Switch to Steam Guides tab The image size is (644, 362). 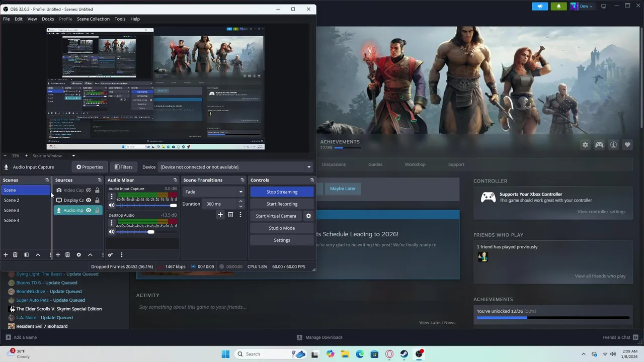point(375,164)
